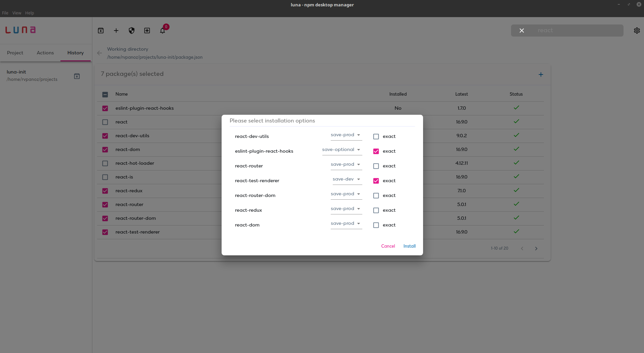The image size is (644, 353).
Task: Click the react-is package name
Action: coord(124,177)
